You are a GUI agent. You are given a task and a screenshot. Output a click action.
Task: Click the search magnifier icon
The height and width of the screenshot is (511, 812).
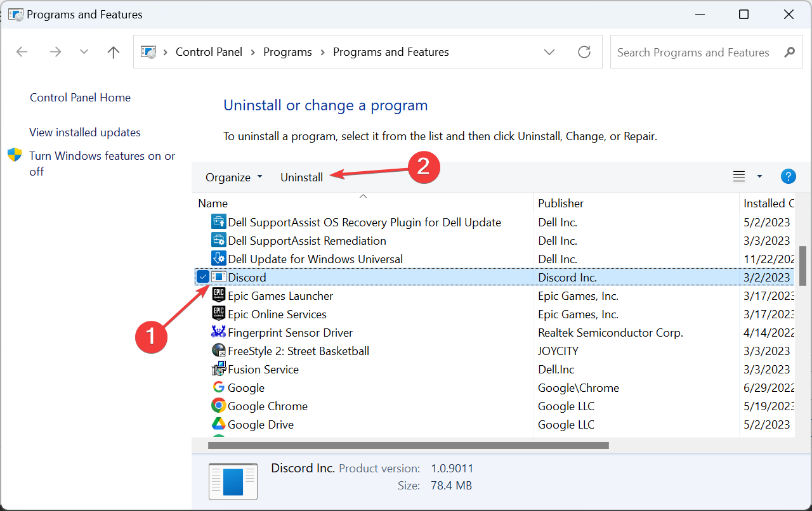pyautogui.click(x=789, y=52)
